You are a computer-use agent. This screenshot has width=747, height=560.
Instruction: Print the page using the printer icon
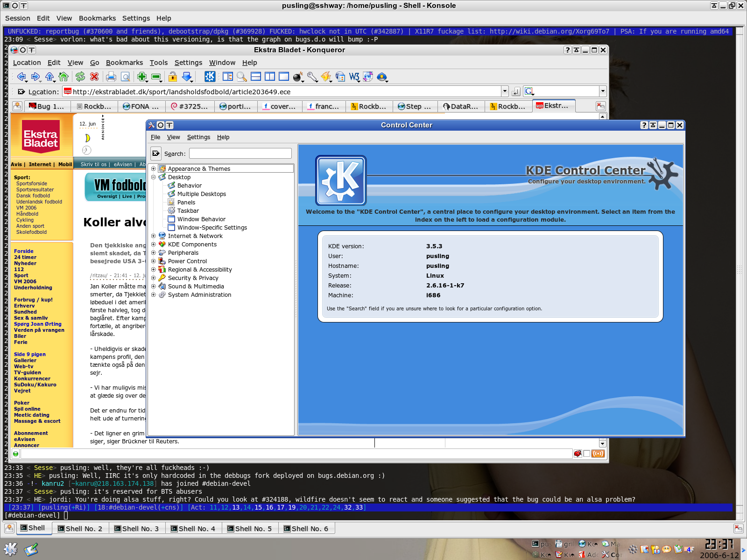click(x=111, y=77)
